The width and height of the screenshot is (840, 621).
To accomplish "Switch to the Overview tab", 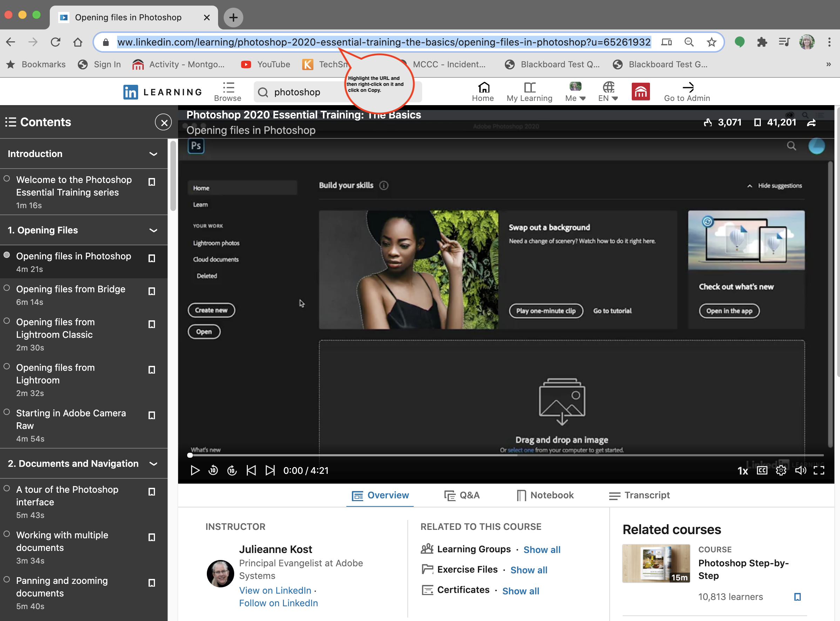I will click(380, 495).
